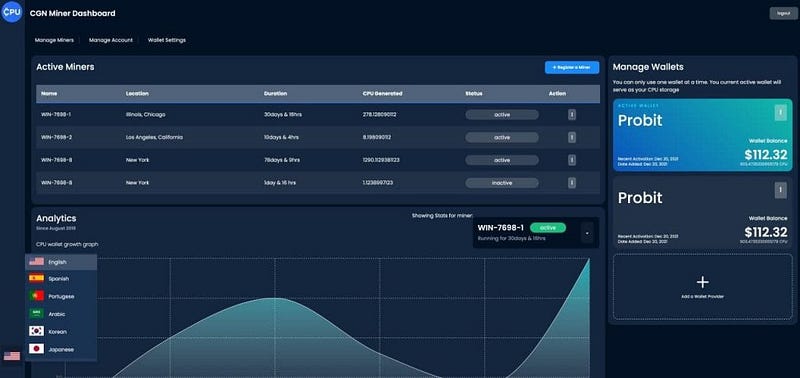This screenshot has height=378, width=800.
Task: Click the 10days & 4hrs duration cell
Action: 281,137
